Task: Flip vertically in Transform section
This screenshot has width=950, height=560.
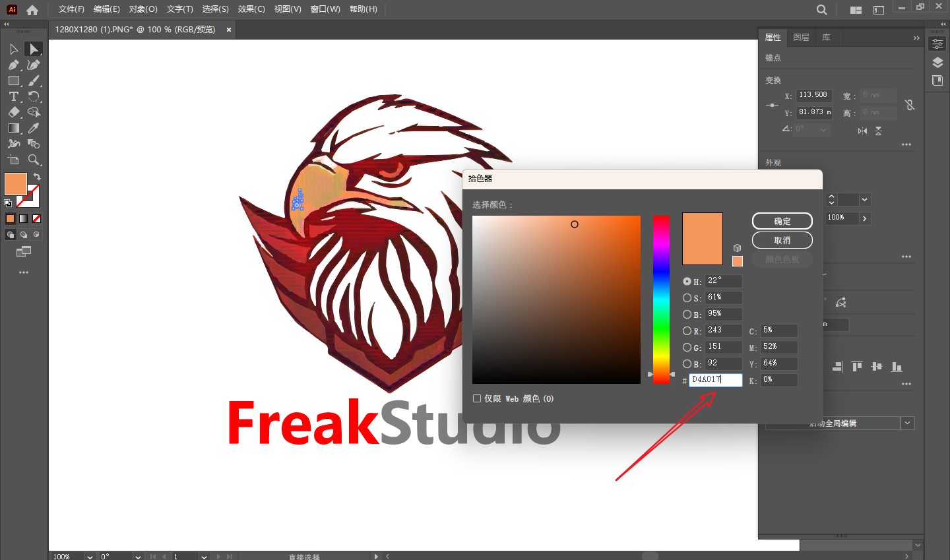Action: click(879, 131)
